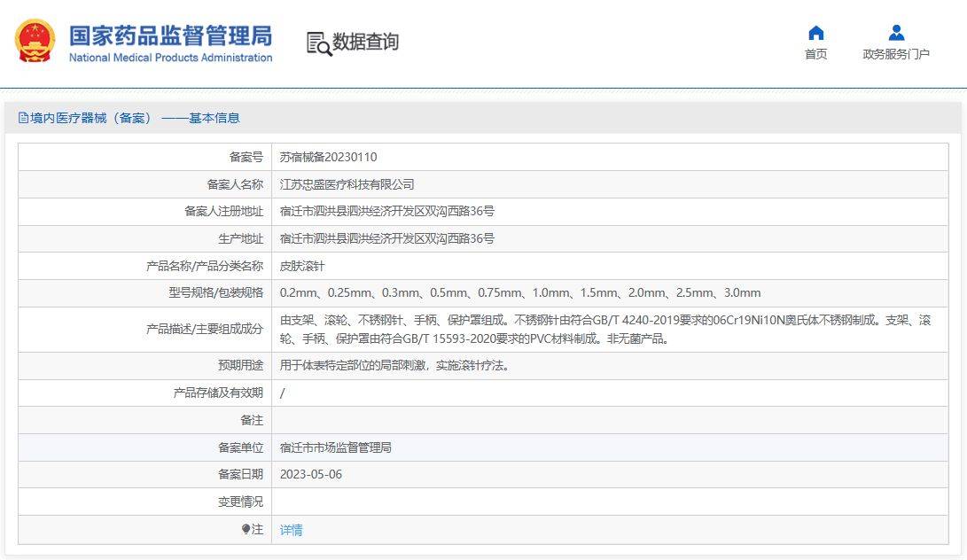Open the 首页 menu label

tap(815, 55)
